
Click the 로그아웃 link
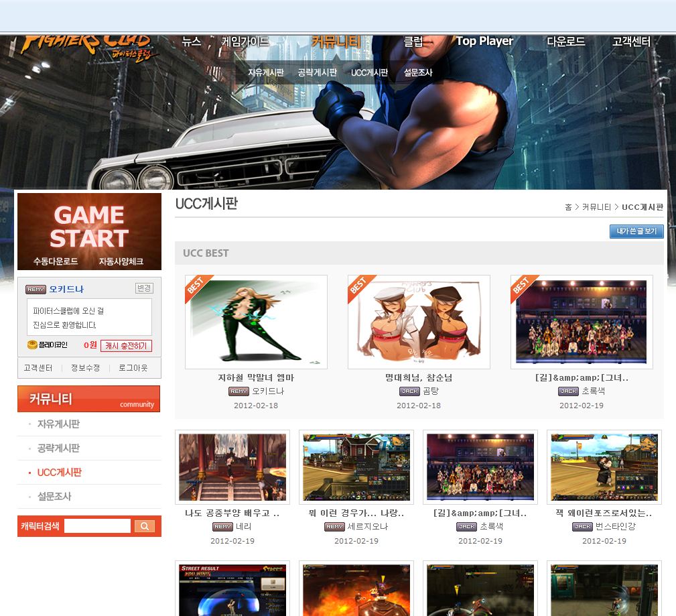[x=133, y=368]
